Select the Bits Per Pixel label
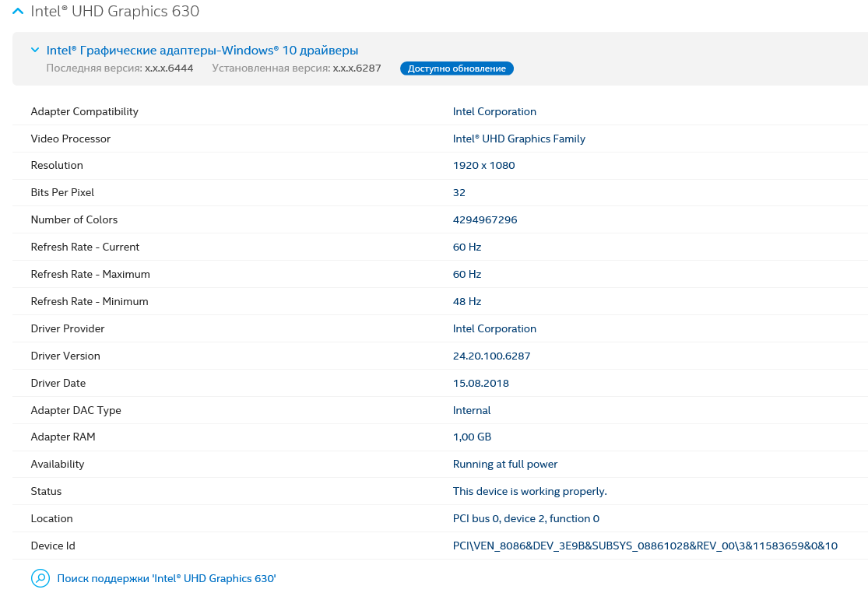 pos(62,192)
